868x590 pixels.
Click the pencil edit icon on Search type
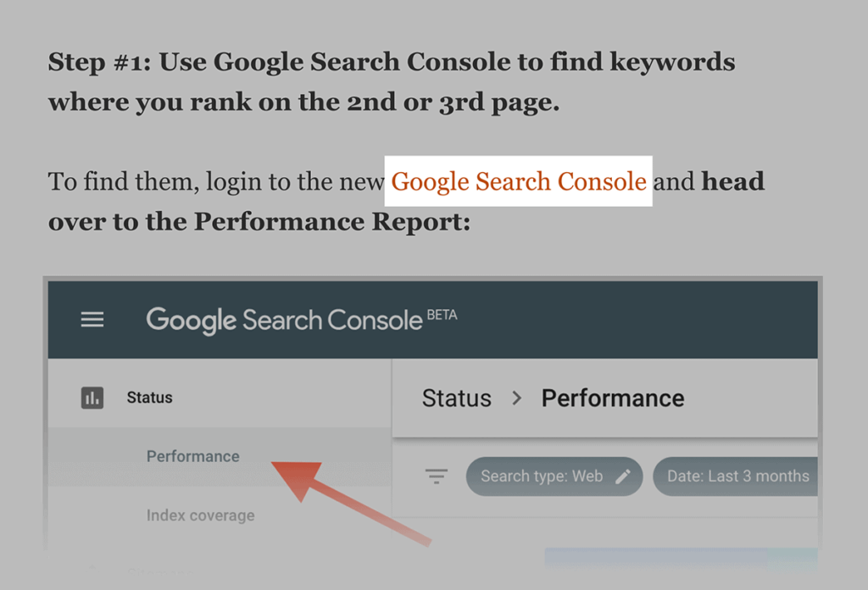point(623,476)
